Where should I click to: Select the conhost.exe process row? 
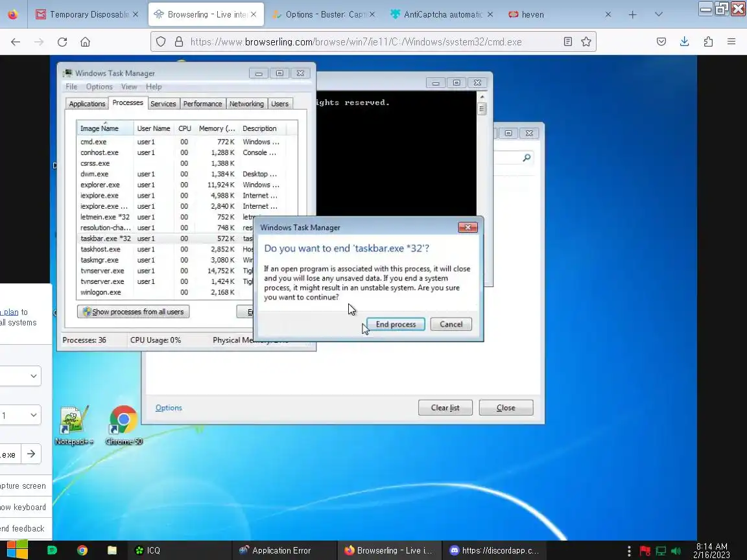pos(187,152)
